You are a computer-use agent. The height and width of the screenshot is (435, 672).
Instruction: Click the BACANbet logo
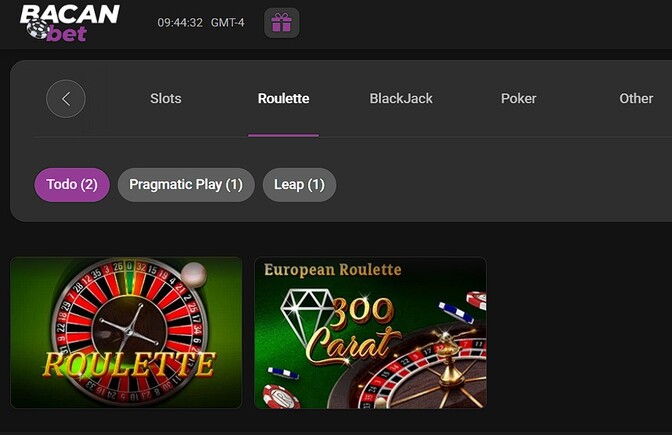tap(69, 23)
